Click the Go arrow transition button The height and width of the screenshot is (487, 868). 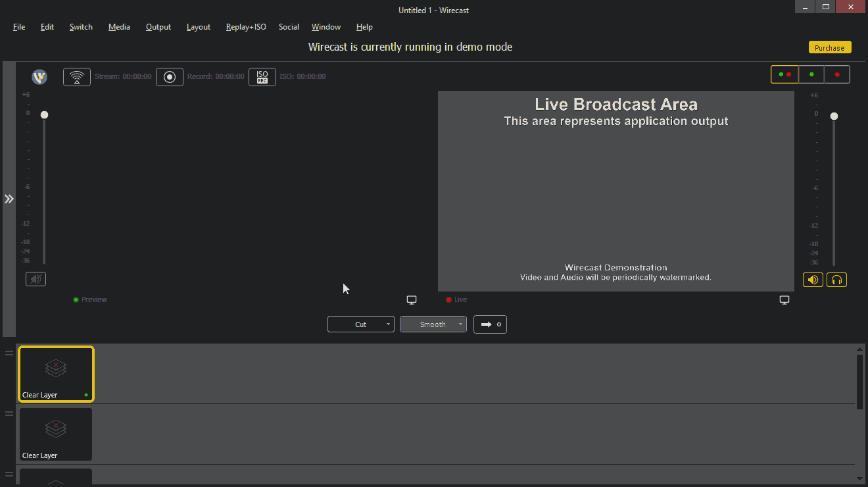pos(490,324)
